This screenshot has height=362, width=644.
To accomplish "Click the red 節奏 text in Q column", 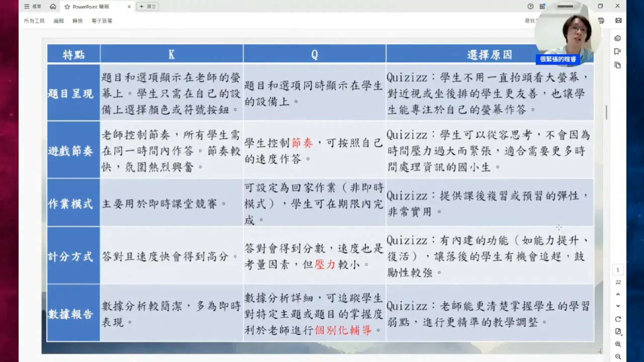I will coord(302,143).
